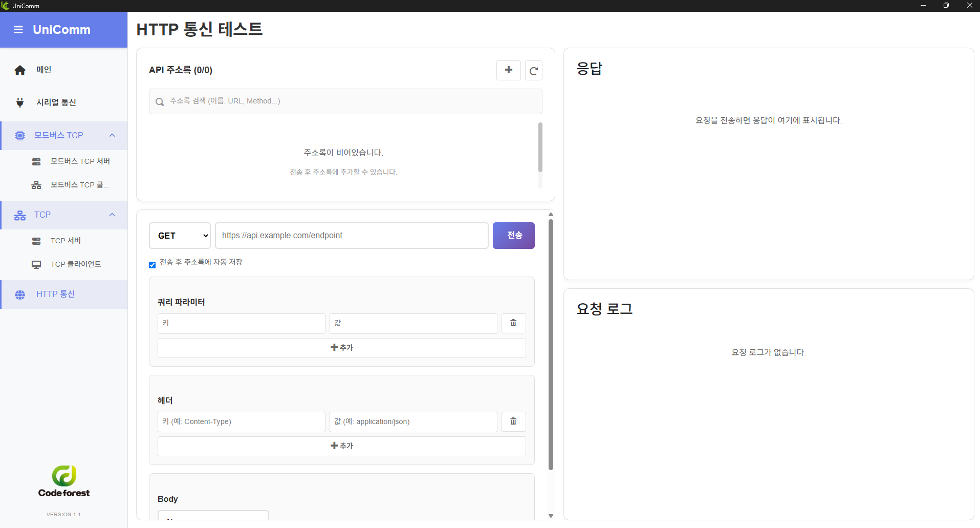Click the 주소록이 비어있습니다 message
Image resolution: width=980 pixels, height=528 pixels.
pos(343,153)
